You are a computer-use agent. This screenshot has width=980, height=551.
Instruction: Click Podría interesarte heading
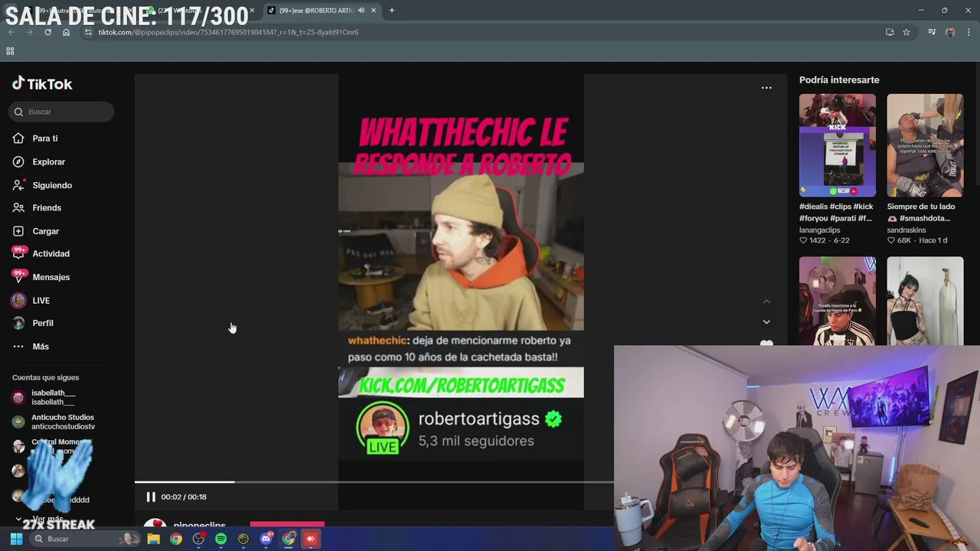[839, 80]
